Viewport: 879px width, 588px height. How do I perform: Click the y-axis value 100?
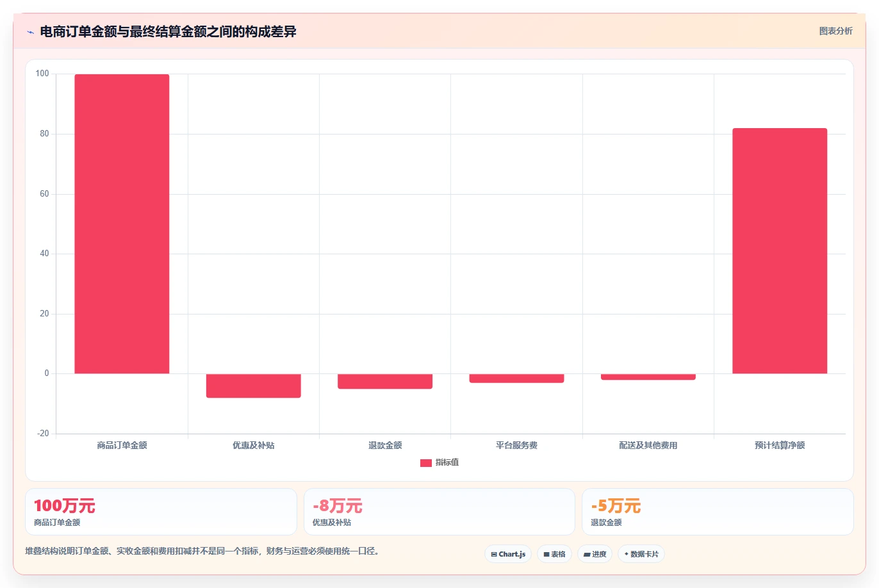(x=42, y=74)
